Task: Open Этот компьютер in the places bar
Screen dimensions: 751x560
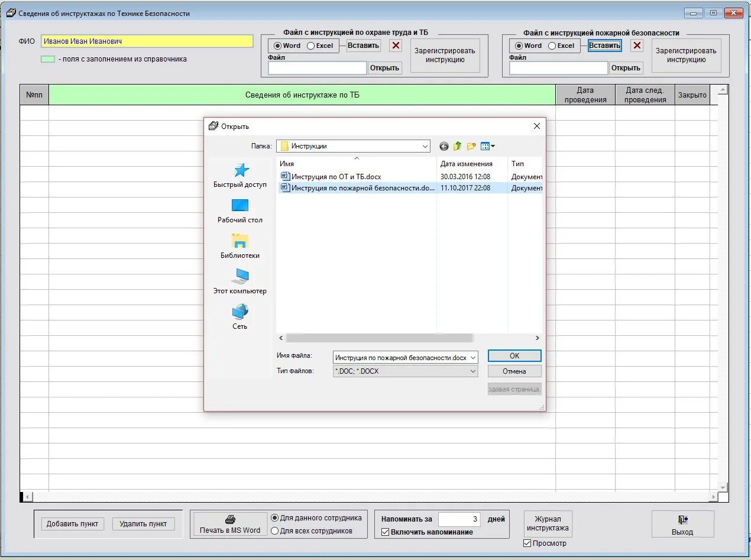Action: click(240, 282)
